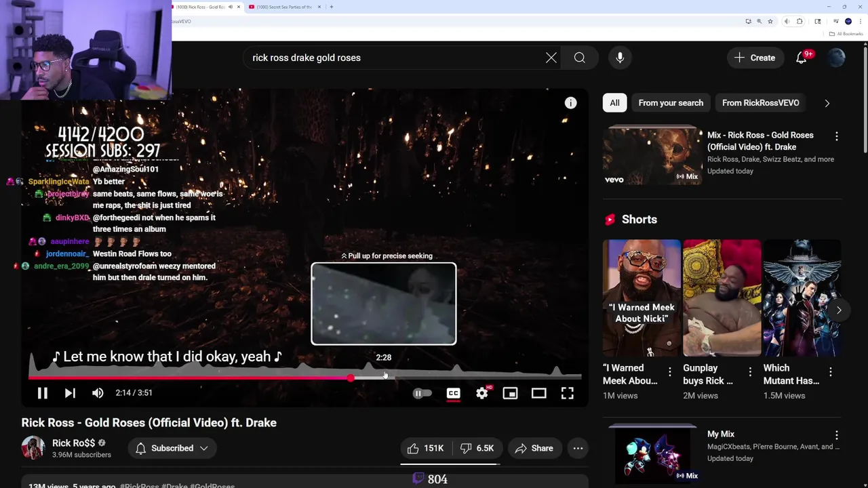This screenshot has width=868, height=488.
Task: Open side panel icon in toolbar
Action: [x=818, y=21]
